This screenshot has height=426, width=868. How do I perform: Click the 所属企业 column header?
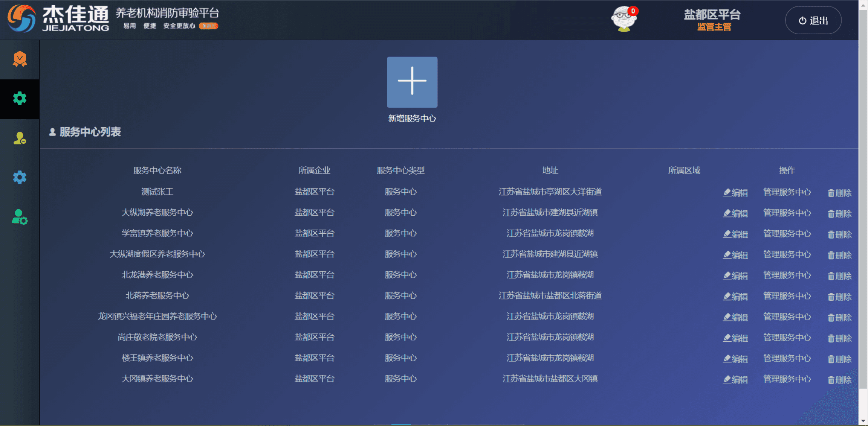pos(314,170)
